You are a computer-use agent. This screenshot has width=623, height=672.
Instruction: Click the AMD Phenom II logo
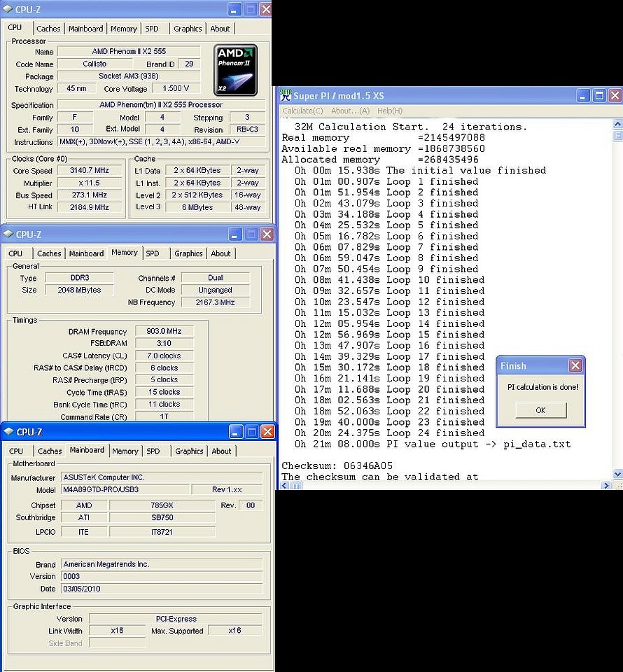[235, 70]
